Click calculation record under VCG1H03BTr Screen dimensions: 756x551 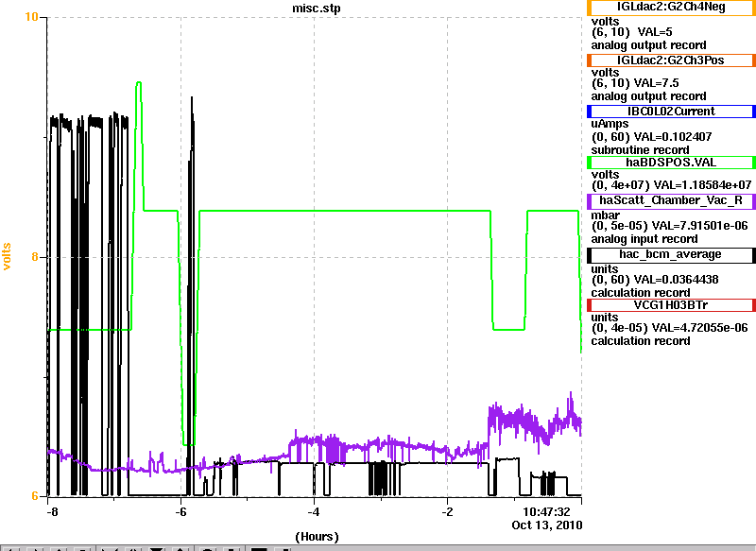(x=641, y=341)
